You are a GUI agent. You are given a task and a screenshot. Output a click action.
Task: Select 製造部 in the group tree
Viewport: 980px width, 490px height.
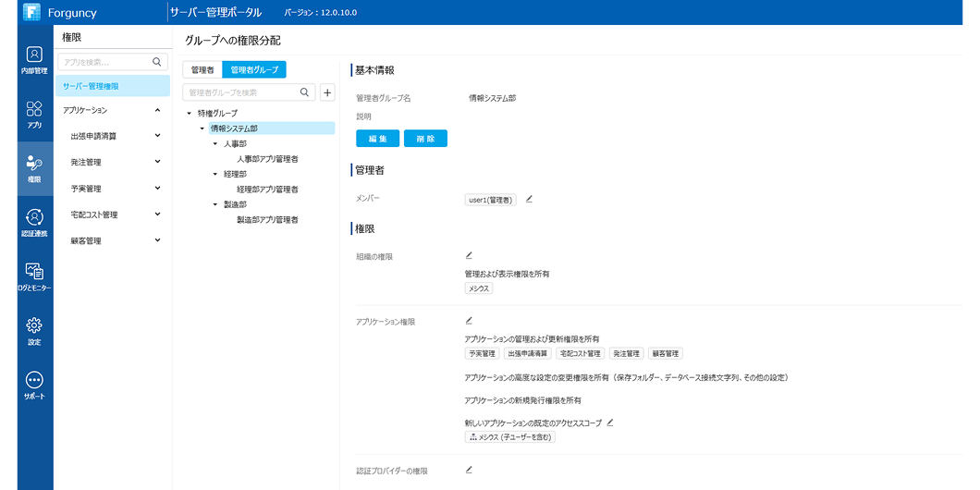(235, 205)
